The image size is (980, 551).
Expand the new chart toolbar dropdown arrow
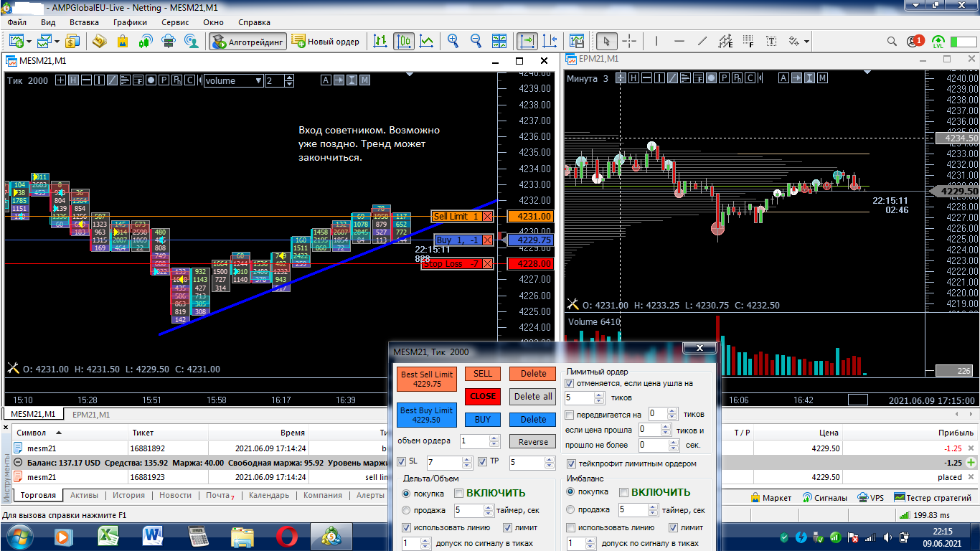(27, 42)
